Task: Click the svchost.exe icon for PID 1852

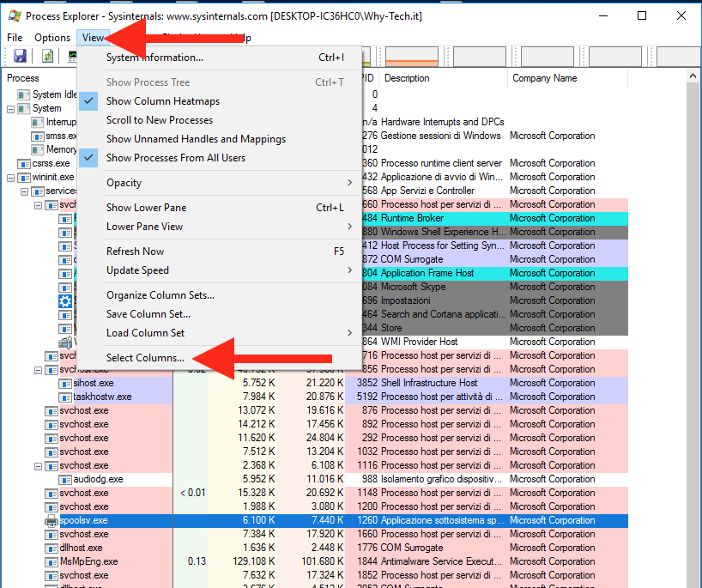Action: click(51, 575)
